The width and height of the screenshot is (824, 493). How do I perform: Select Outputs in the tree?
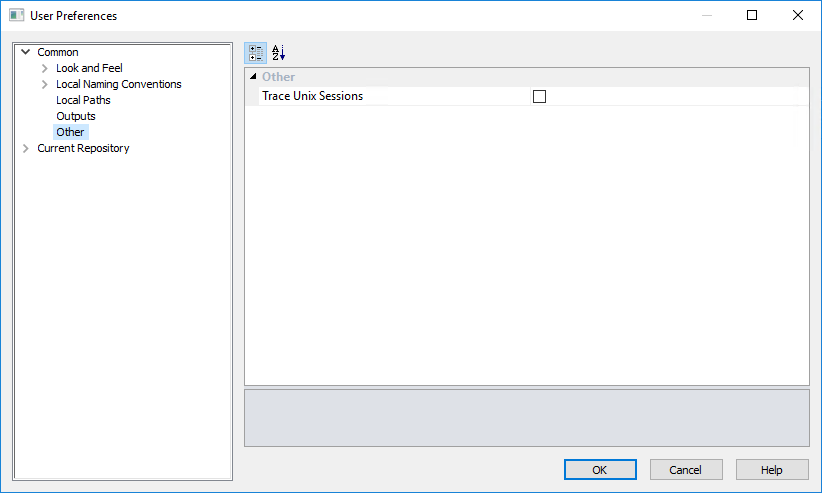pyautogui.click(x=76, y=116)
